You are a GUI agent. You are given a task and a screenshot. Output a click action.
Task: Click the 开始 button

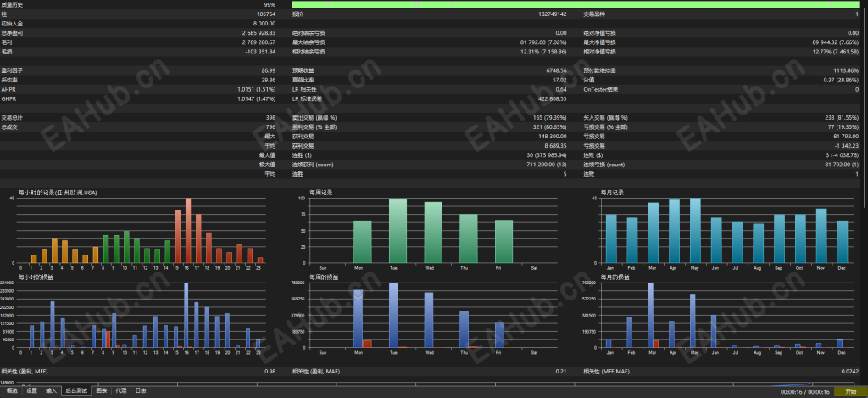pyautogui.click(x=851, y=392)
